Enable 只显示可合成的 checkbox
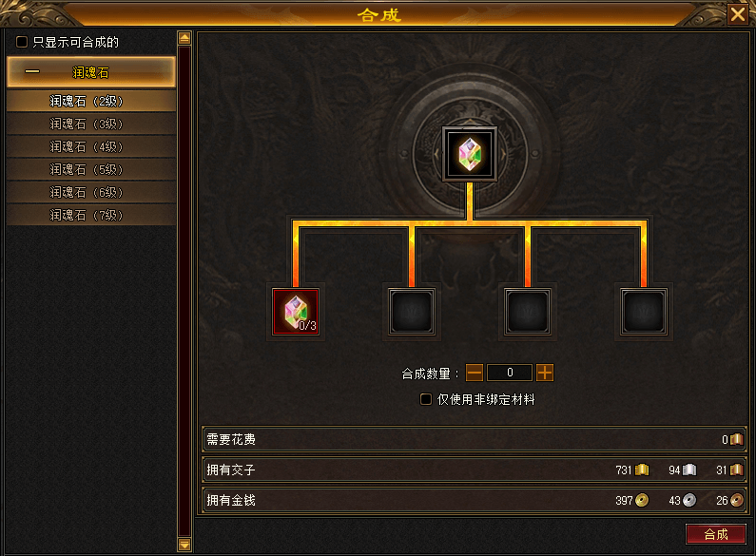 point(22,42)
